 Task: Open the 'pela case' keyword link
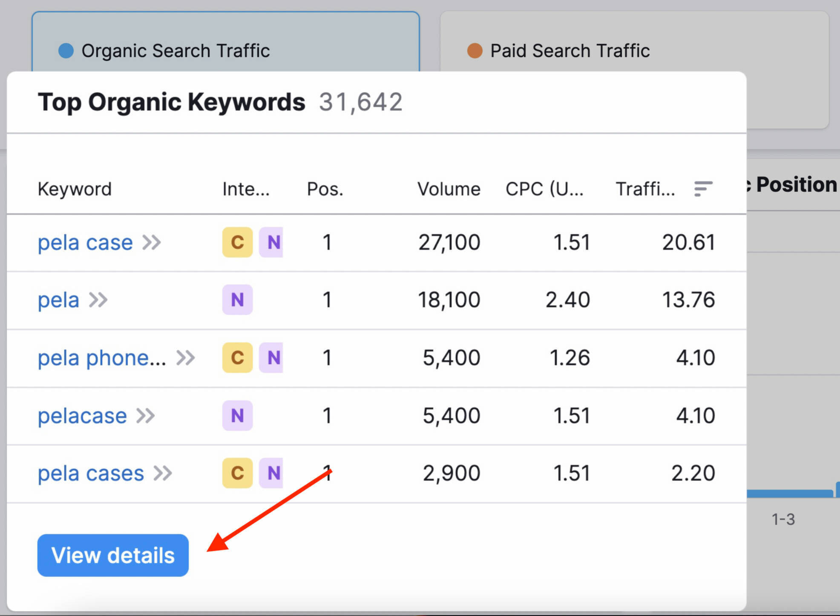85,242
